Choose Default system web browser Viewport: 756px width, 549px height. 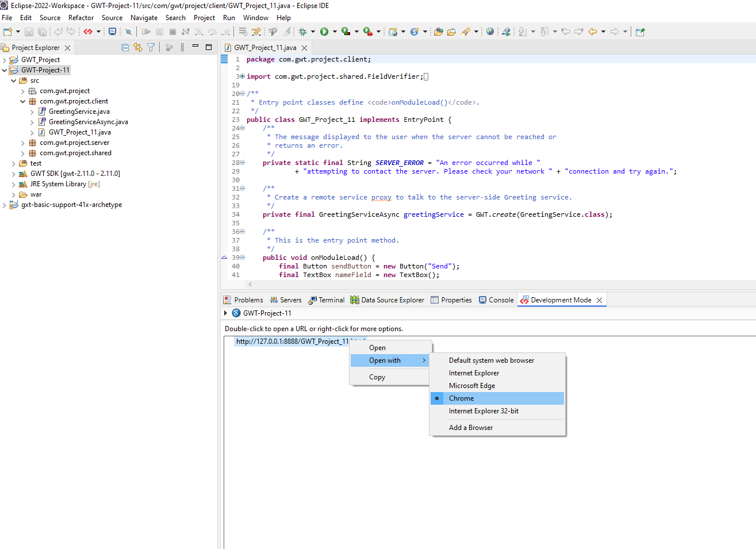click(x=497, y=360)
